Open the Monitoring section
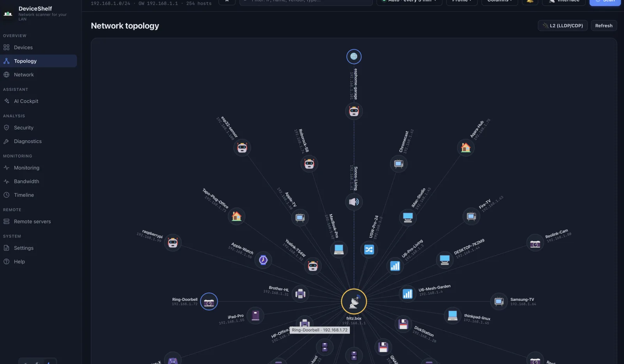 [x=38, y=168]
